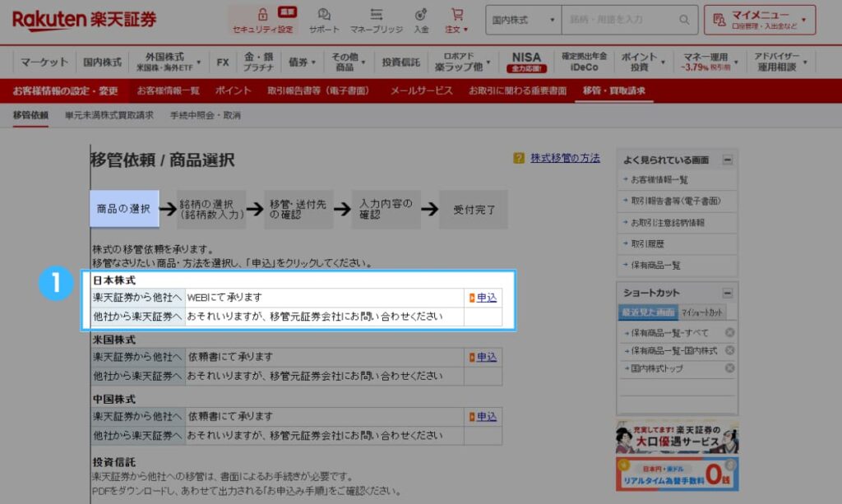Image resolution: width=842 pixels, height=504 pixels.
Task: Open the 国内株式 search category dropdown
Action: (x=522, y=19)
